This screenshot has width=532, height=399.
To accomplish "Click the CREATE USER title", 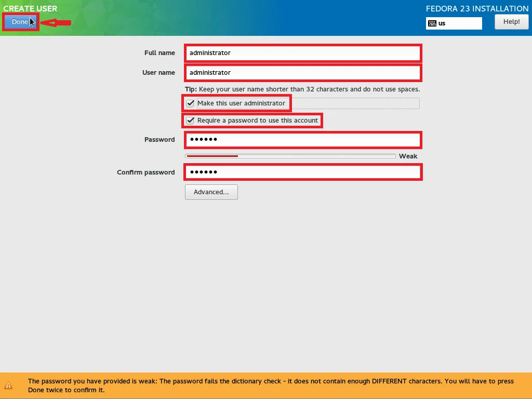I will pos(30,8).
